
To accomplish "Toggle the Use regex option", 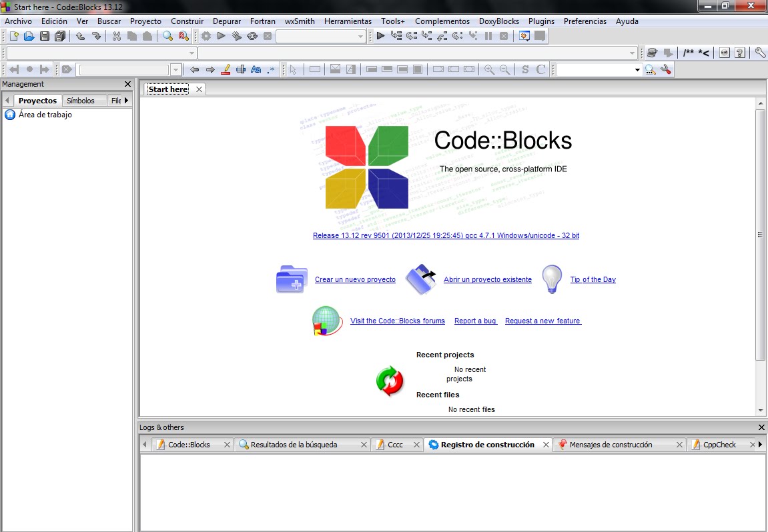I will tap(272, 69).
